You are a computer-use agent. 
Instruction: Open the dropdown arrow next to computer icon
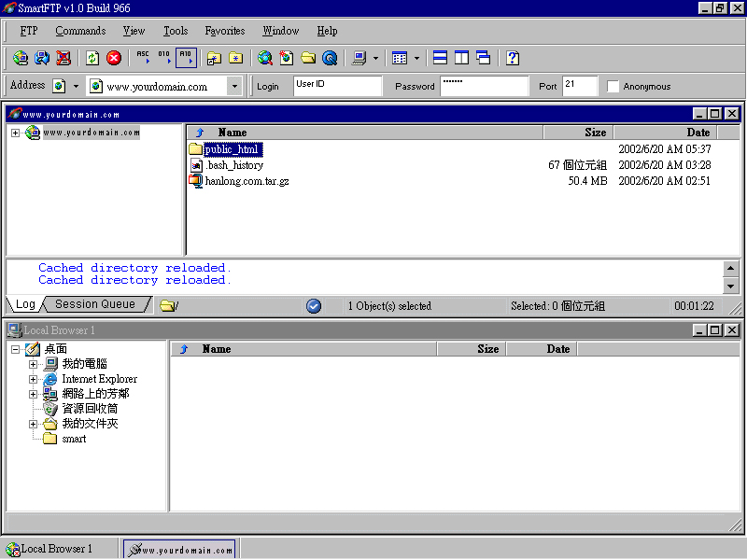(376, 58)
